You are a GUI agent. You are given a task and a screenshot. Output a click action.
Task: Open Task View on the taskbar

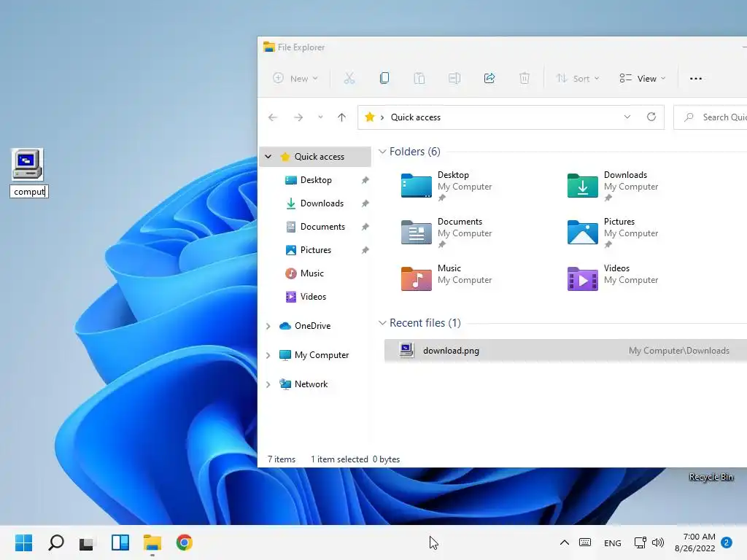pos(87,542)
